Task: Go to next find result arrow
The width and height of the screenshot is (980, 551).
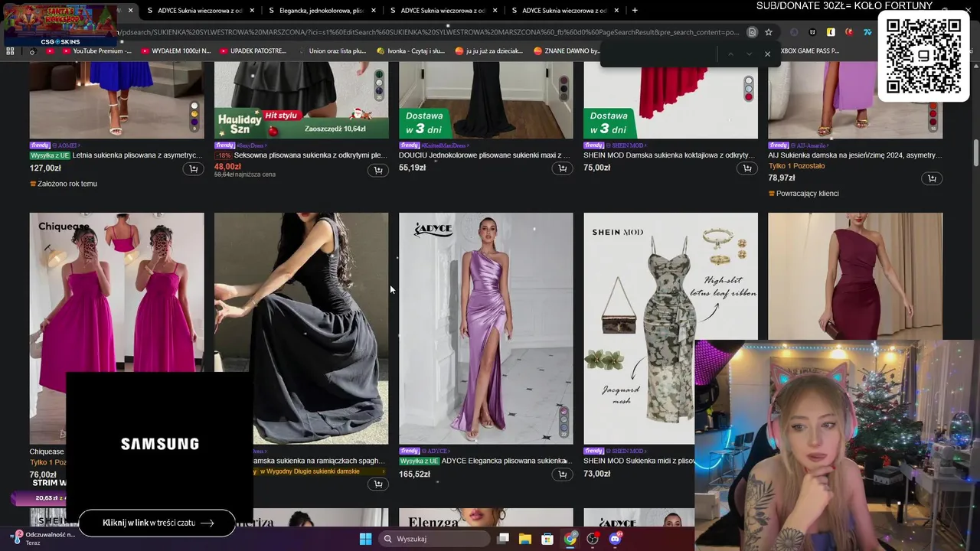Action: coord(749,54)
